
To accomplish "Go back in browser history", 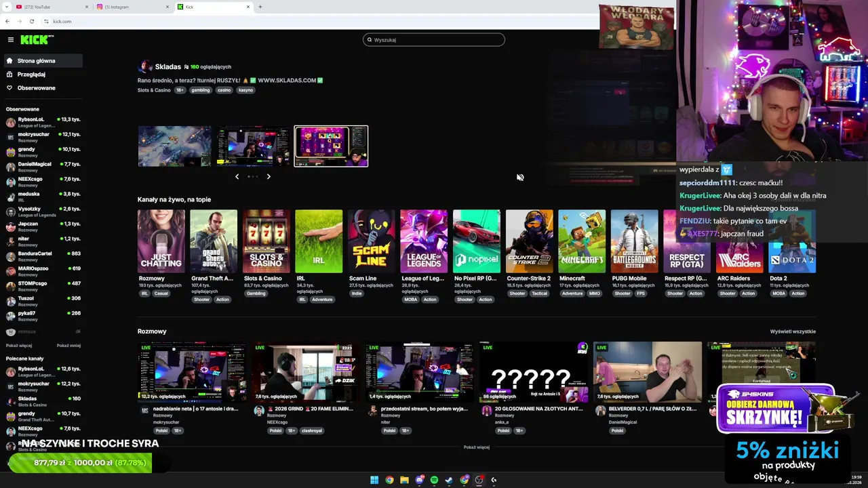I will point(7,21).
